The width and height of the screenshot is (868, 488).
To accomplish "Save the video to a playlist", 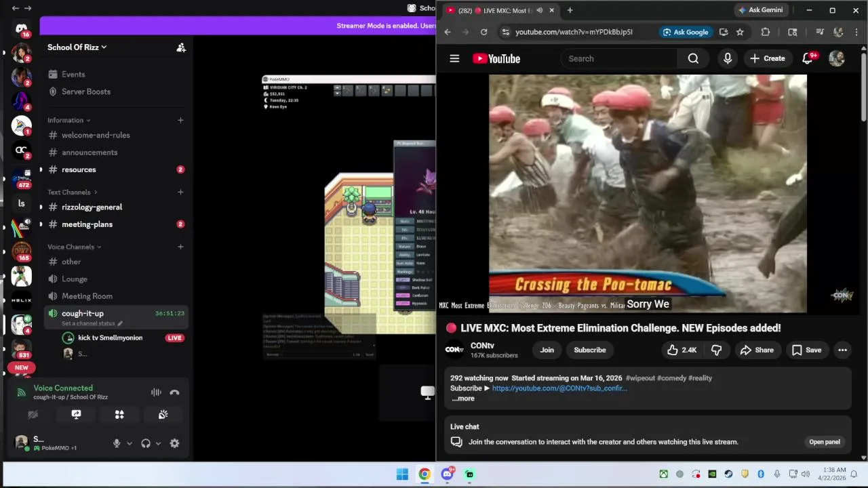I will tap(807, 350).
